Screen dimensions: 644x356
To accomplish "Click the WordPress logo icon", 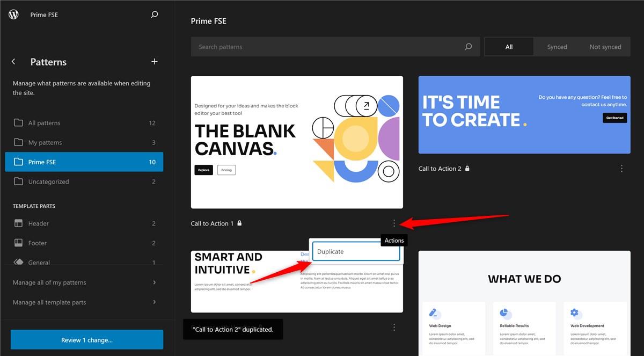I will click(13, 14).
